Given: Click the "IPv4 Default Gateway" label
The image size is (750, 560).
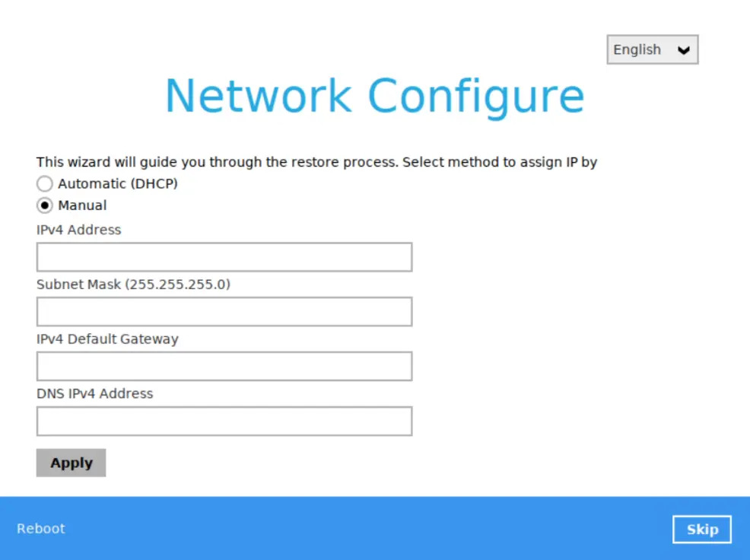Looking at the screenshot, I should (x=107, y=339).
